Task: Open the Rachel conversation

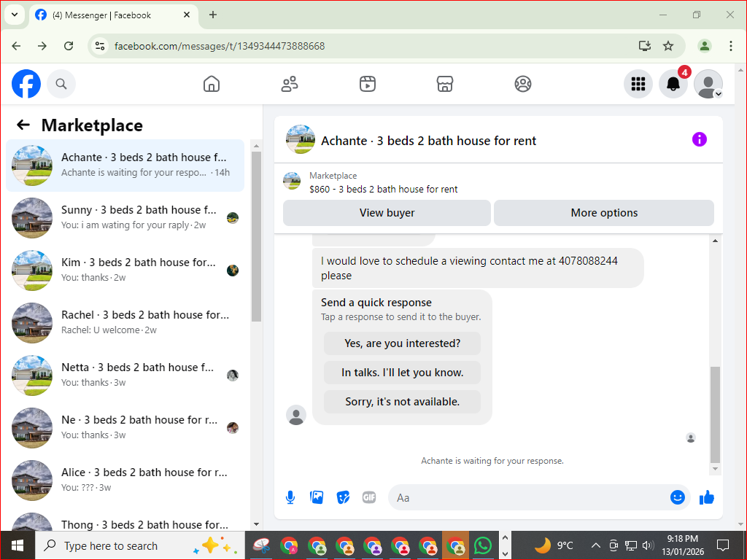Action: [x=125, y=322]
